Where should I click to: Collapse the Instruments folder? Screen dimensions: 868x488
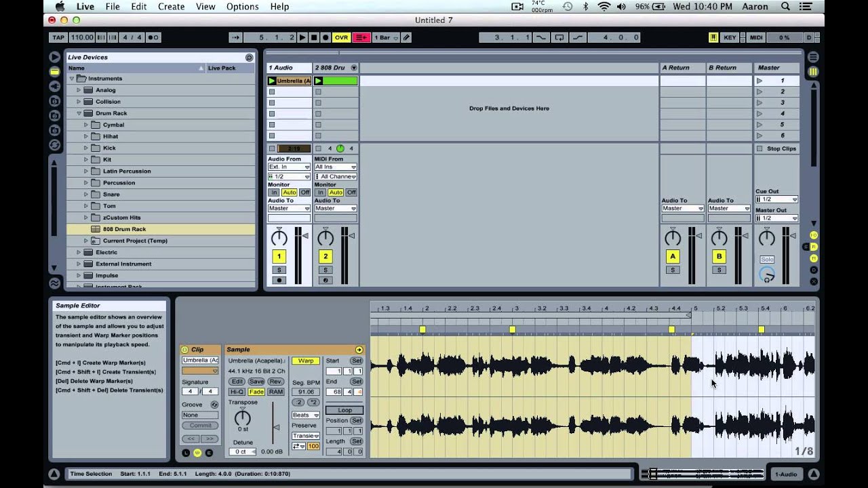pyautogui.click(x=72, y=79)
